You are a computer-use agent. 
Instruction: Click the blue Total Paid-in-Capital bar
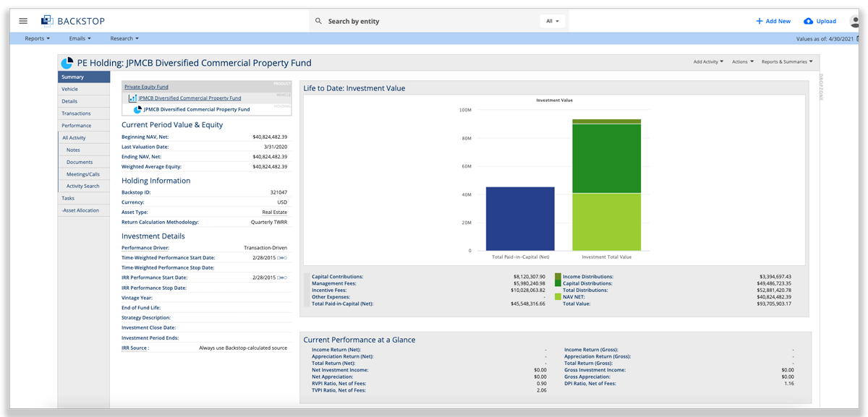[x=520, y=218]
